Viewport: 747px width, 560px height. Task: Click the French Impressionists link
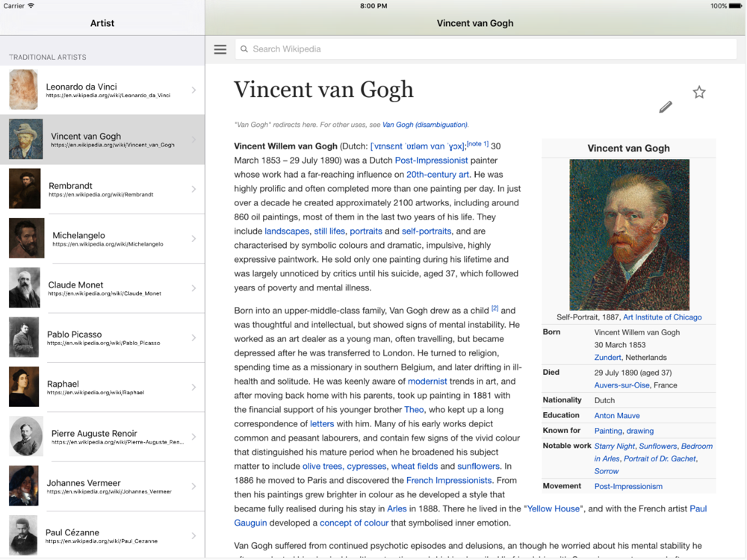point(449,480)
